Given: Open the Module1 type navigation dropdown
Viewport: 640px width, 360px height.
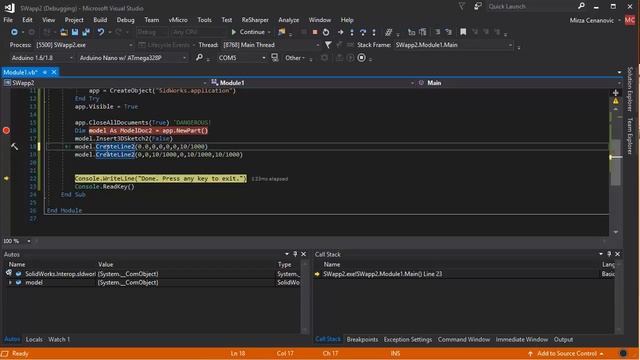Looking at the screenshot, I should pyautogui.click(x=412, y=83).
